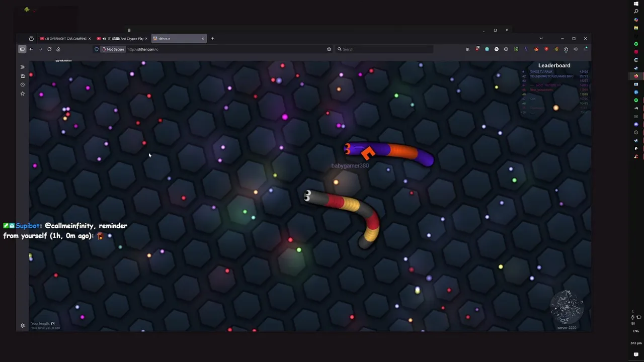Click the babygamer380 snake name label
The image size is (644, 362).
[x=350, y=165]
